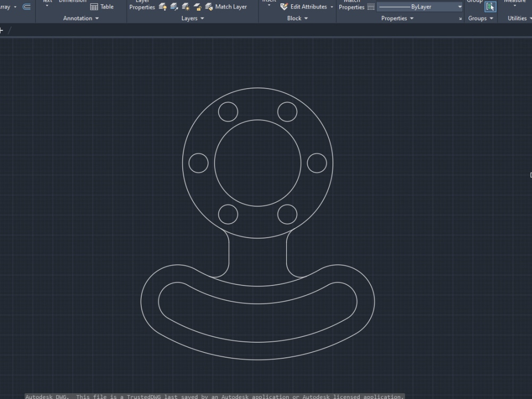The width and height of the screenshot is (532, 399).
Task: Click the Match Layer button
Action: [227, 6]
